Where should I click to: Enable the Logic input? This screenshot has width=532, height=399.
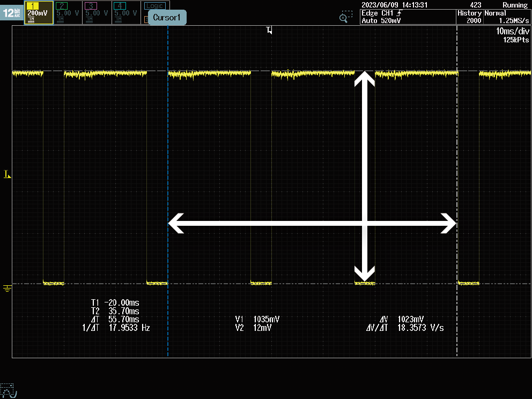click(x=154, y=6)
